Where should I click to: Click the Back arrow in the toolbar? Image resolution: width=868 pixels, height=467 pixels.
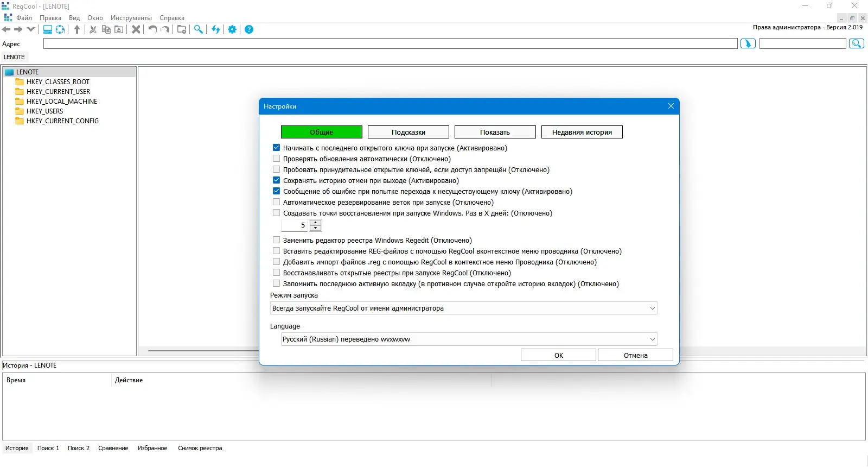(7, 29)
